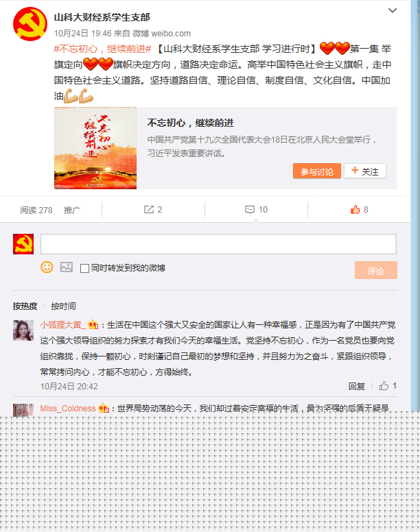Open the 山科大财经系学生支部 account name link
The height and width of the screenshot is (532, 420).
tap(102, 17)
